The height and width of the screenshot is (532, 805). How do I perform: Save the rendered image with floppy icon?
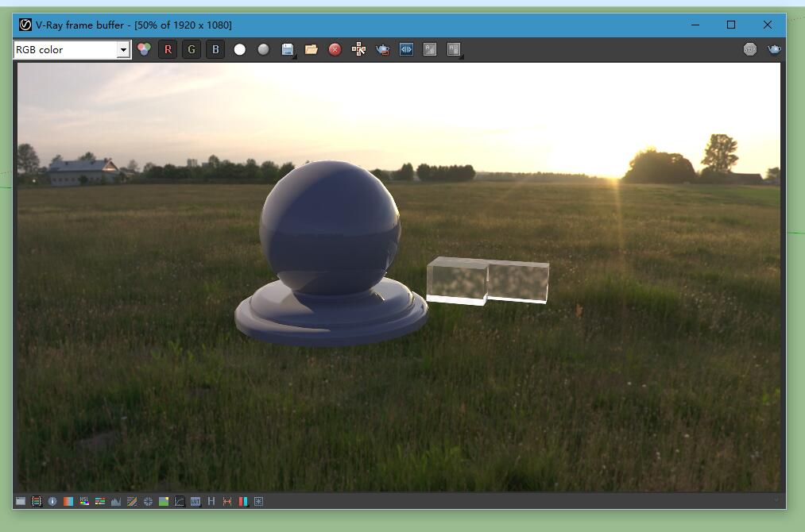tap(288, 50)
